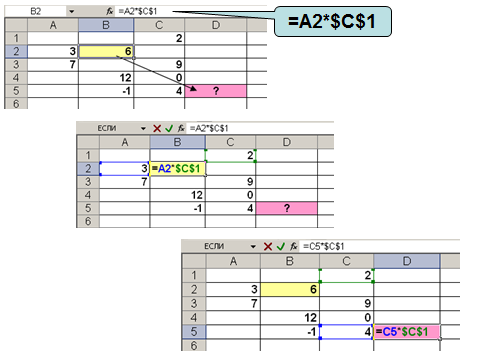Select row 1 header in the bottom screenshot
This screenshot has width=480, height=360.
pyautogui.click(x=194, y=275)
